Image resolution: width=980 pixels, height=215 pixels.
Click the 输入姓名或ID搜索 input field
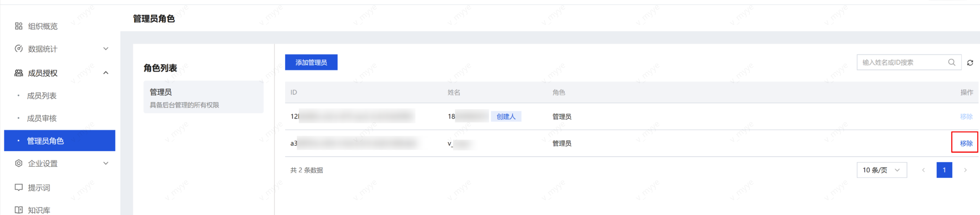point(902,62)
